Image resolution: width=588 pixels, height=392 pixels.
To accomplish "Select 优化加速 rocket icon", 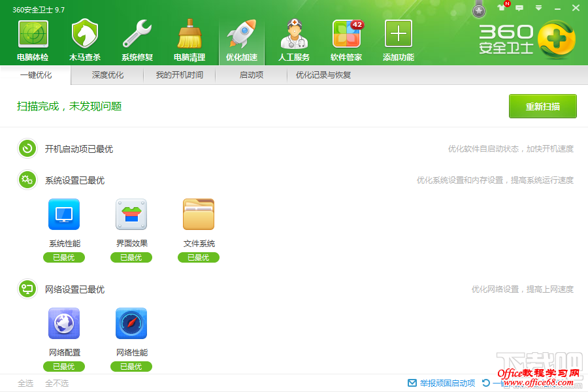I will (242, 41).
